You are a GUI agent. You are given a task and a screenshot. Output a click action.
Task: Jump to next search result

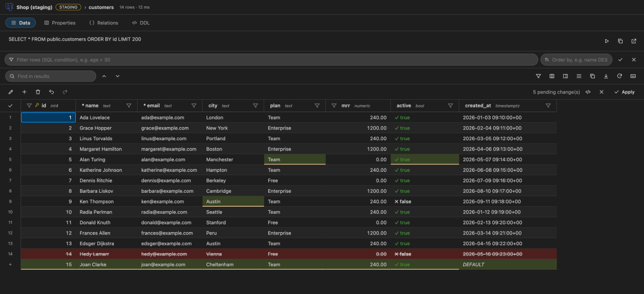(117, 76)
